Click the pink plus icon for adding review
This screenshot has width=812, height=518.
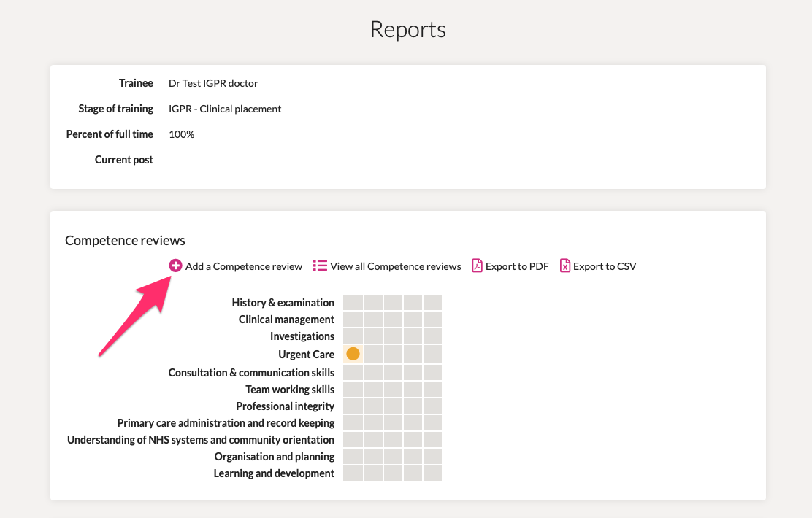(175, 266)
